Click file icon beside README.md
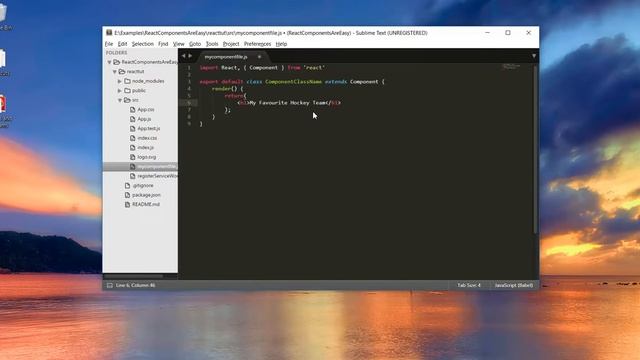 (x=127, y=204)
